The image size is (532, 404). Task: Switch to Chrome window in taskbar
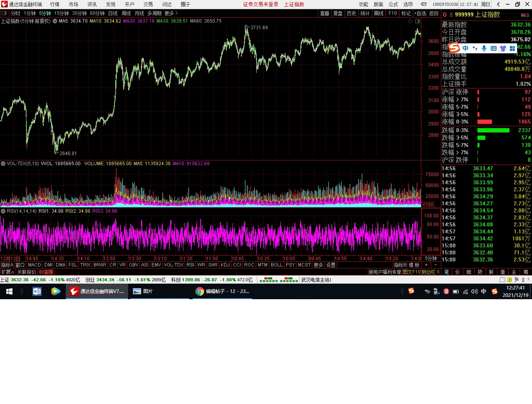click(223, 291)
